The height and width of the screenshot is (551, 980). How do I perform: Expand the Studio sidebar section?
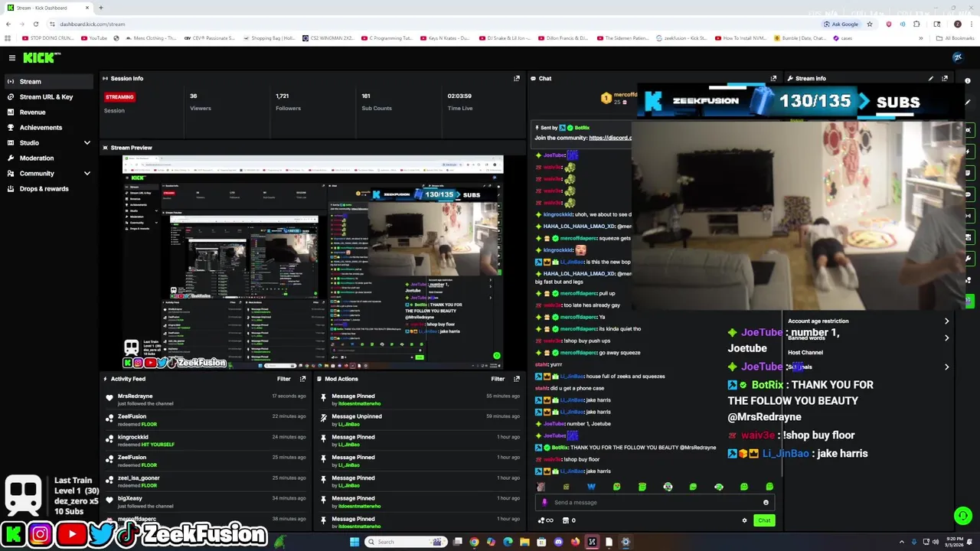49,142
